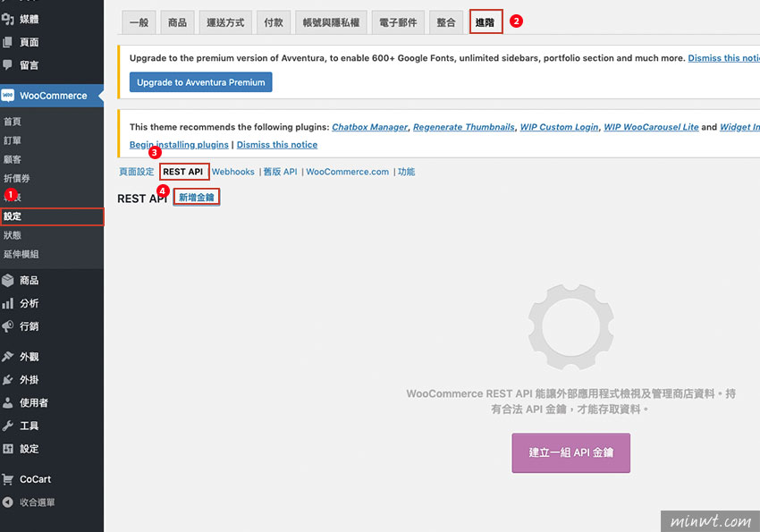
Task: Open the Features (功能) subsection
Action: 406,172
